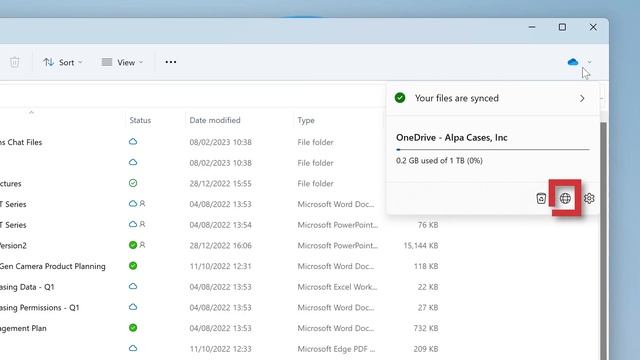The width and height of the screenshot is (640, 360).
Task: Click synced check icon for Pictures folder
Action: click(133, 183)
